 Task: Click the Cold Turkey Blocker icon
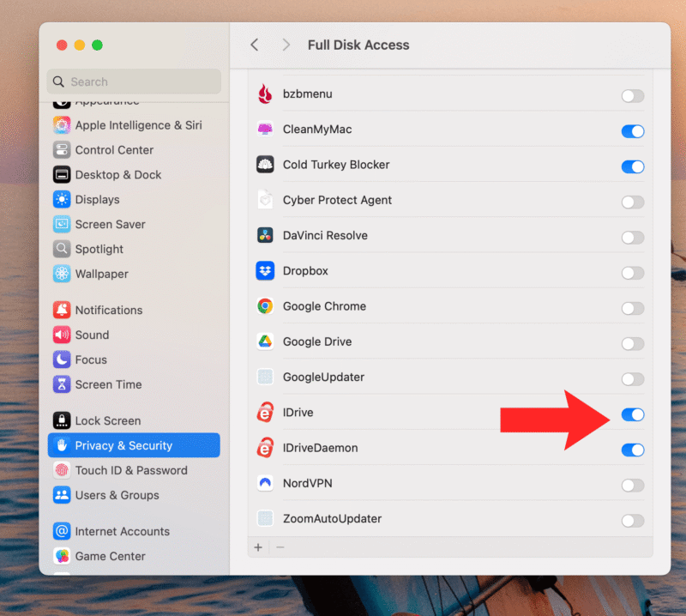click(x=265, y=165)
